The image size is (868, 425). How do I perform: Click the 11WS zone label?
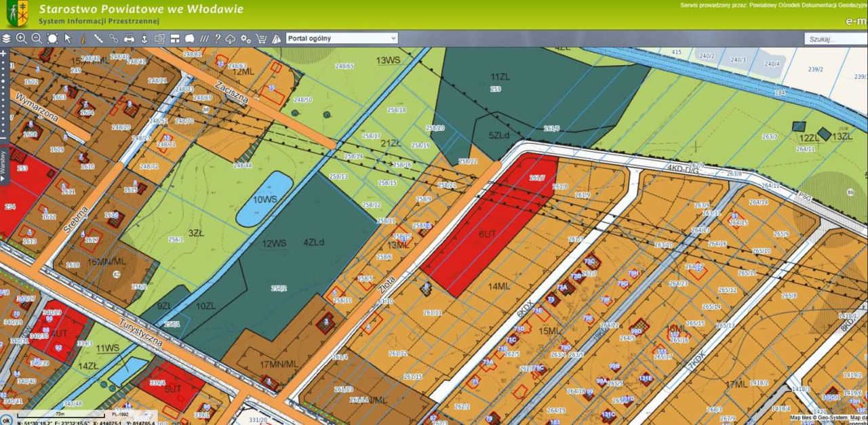[x=107, y=348]
